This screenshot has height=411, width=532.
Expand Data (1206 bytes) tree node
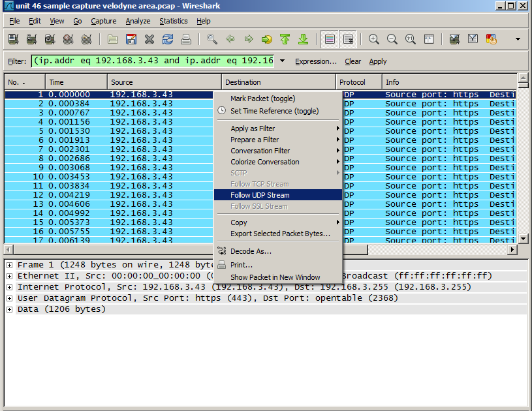click(x=10, y=310)
